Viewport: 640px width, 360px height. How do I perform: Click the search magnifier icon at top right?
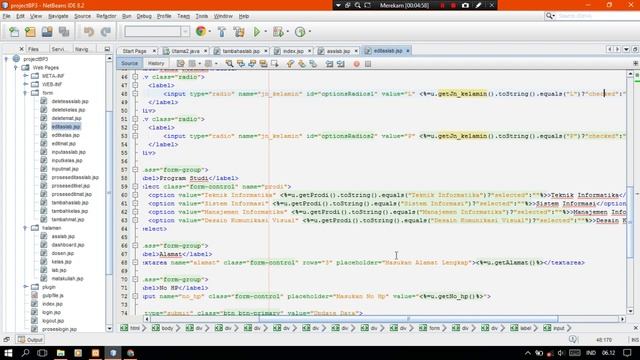point(549,16)
